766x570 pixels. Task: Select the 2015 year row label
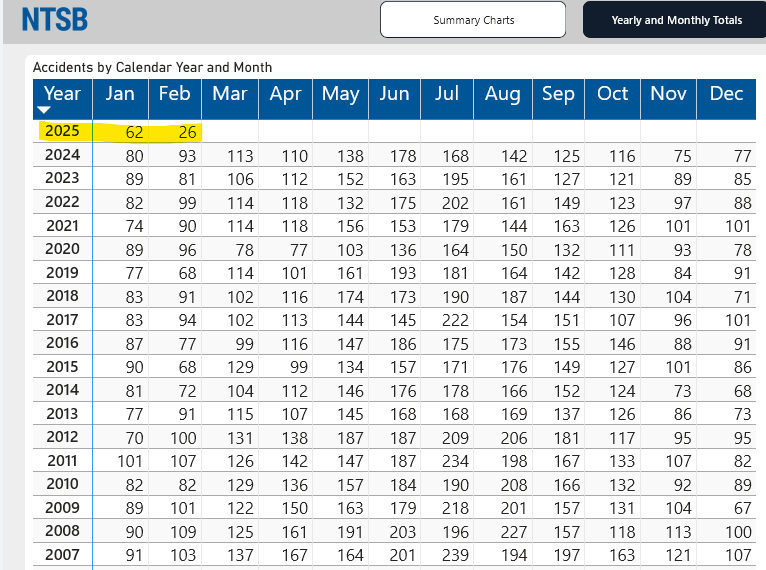point(62,367)
